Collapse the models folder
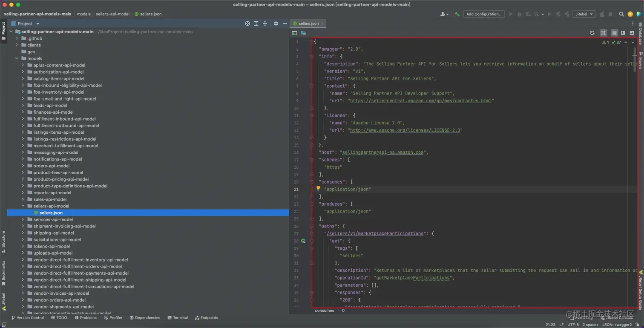 (x=17, y=58)
